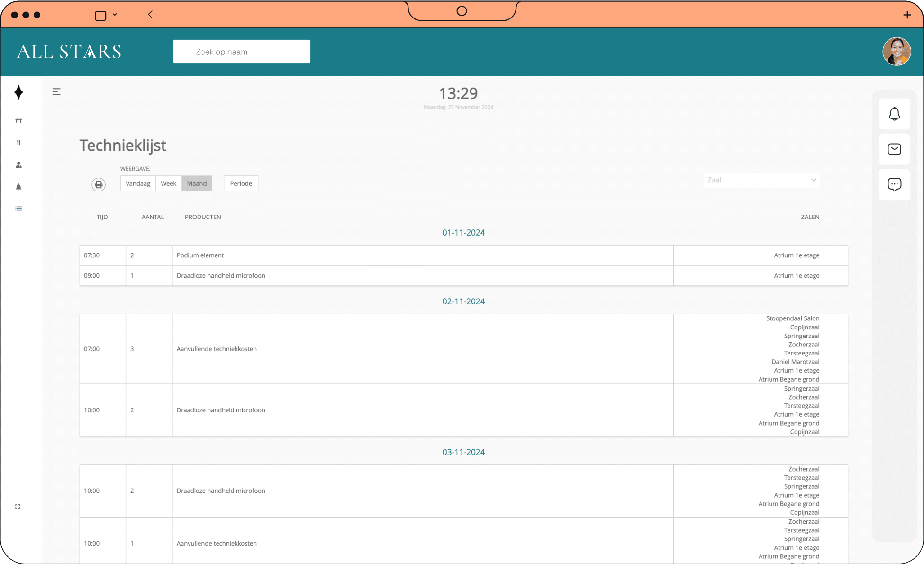Switch view to Vandaag
The width and height of the screenshot is (924, 564).
(x=138, y=183)
